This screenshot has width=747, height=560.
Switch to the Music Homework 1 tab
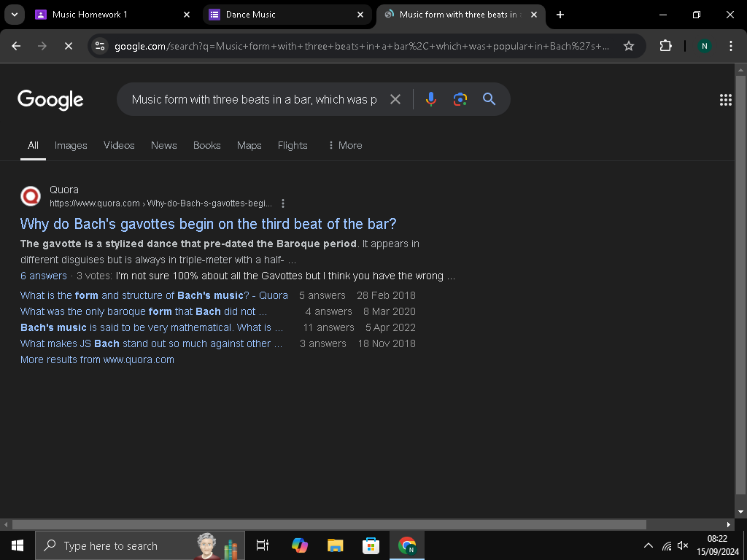(113, 15)
